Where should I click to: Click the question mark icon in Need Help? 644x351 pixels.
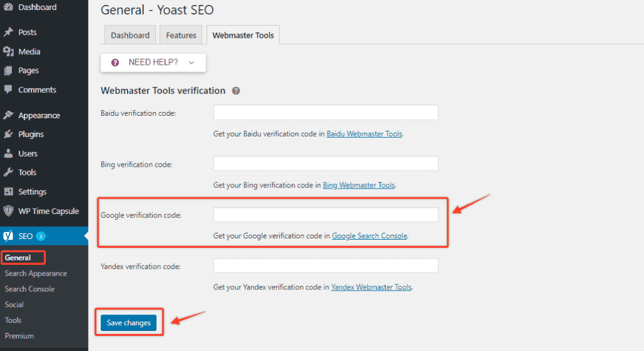point(115,62)
